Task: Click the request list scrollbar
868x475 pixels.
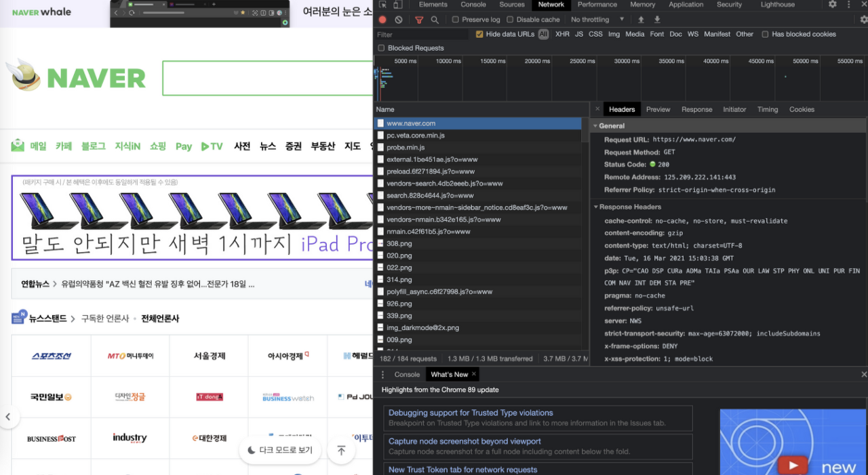Action: 585,130
